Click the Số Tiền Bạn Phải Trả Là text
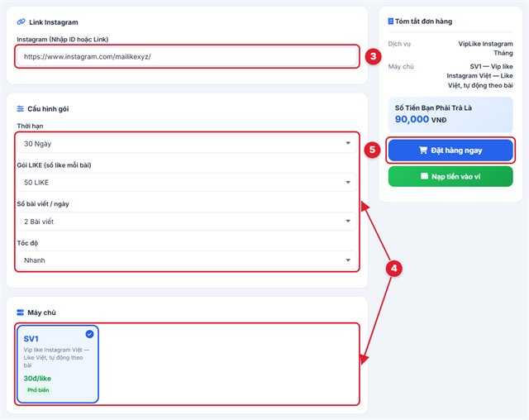The image size is (529, 420). (433, 108)
